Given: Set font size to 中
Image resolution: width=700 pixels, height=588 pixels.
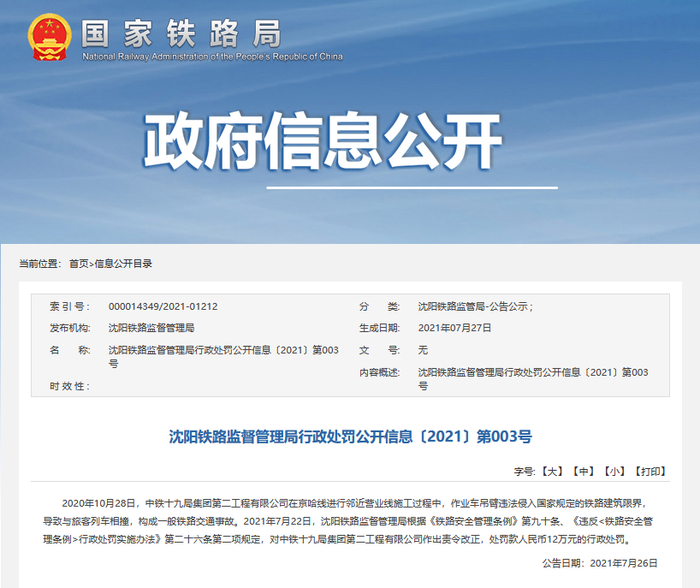Looking at the screenshot, I should (x=583, y=471).
